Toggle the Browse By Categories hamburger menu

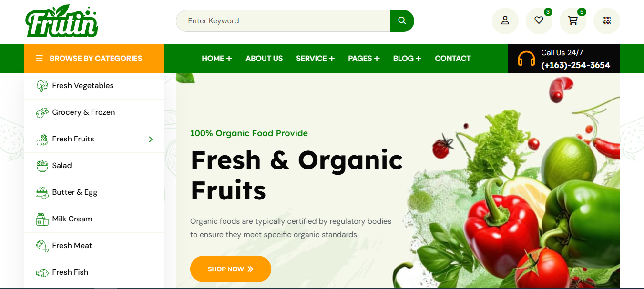tap(39, 59)
